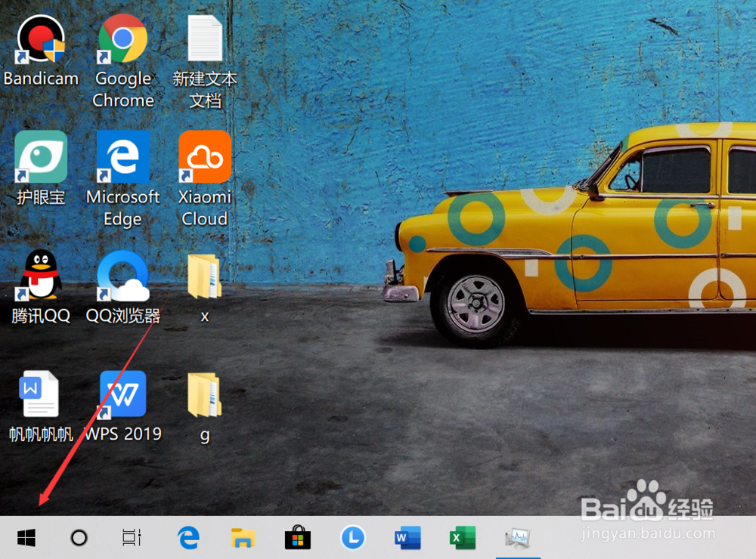756x559 pixels.
Task: Click the "Bandicam" icon label
Action: coord(41,78)
